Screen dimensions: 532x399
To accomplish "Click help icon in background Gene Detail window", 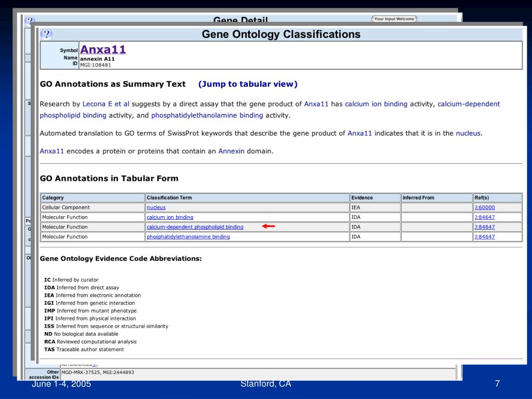I will tap(30, 20).
